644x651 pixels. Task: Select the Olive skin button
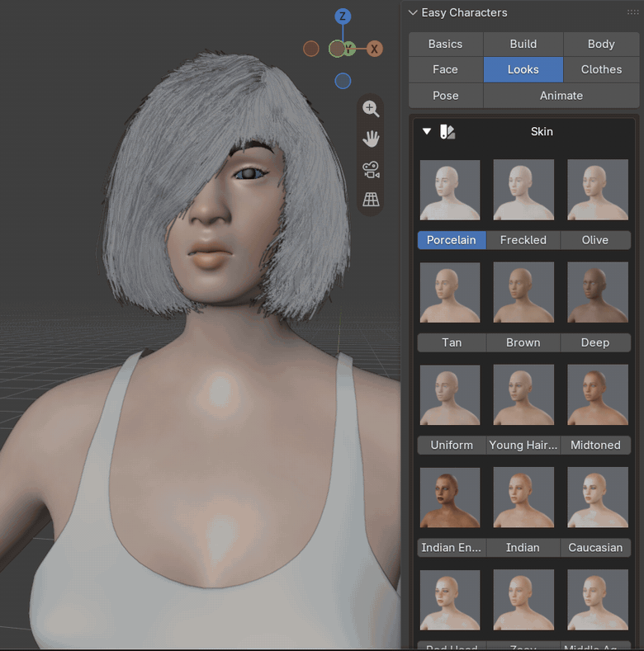(x=595, y=240)
